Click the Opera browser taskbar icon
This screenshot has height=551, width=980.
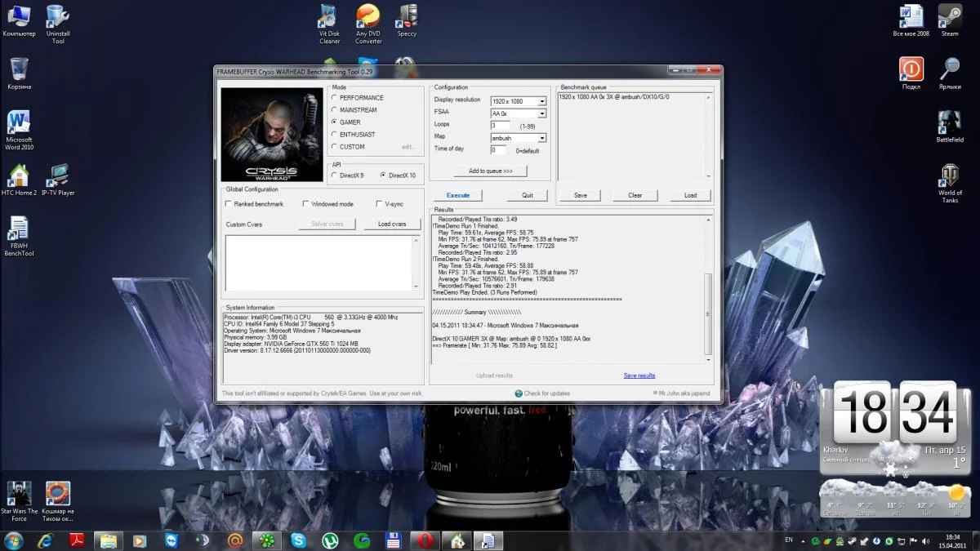coord(425,540)
